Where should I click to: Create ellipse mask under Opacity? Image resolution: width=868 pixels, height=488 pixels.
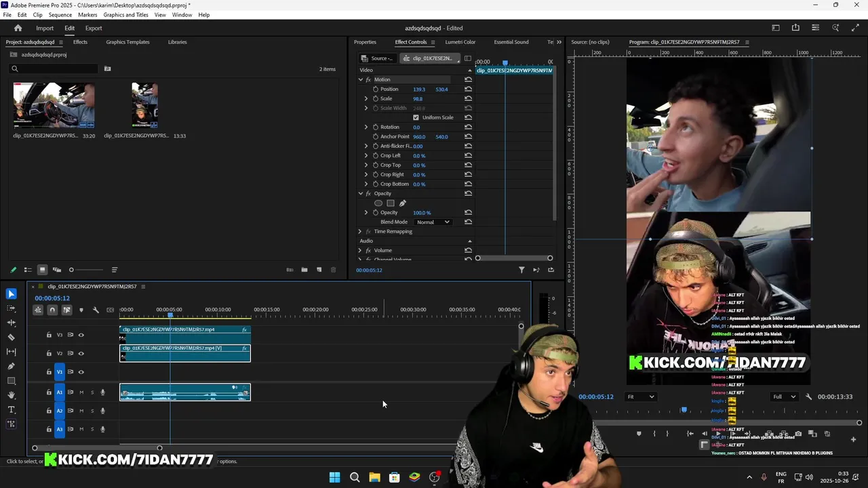click(378, 203)
